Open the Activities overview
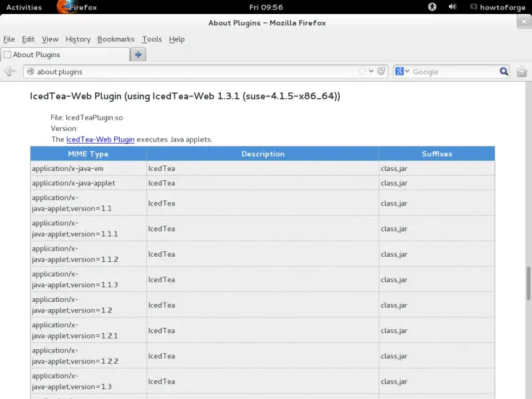The height and width of the screenshot is (399, 532). [x=24, y=7]
